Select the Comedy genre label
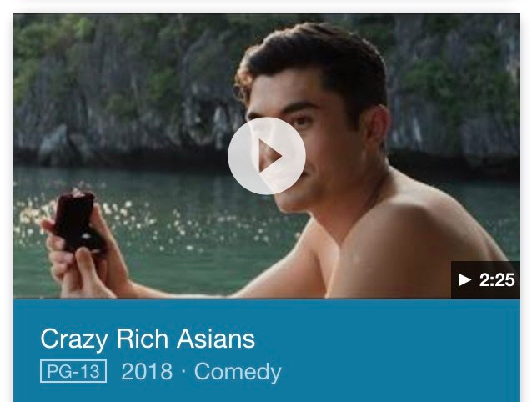The width and height of the screenshot is (532, 402). coord(238,373)
